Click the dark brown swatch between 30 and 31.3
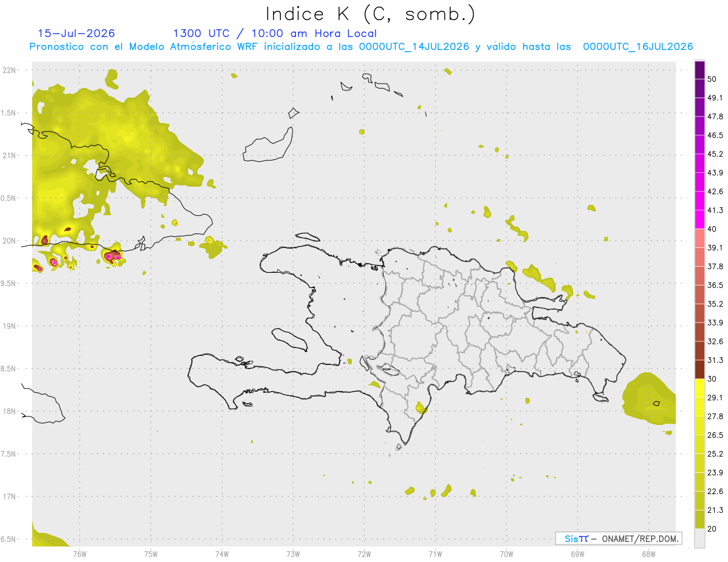The height and width of the screenshot is (562, 728). [700, 369]
